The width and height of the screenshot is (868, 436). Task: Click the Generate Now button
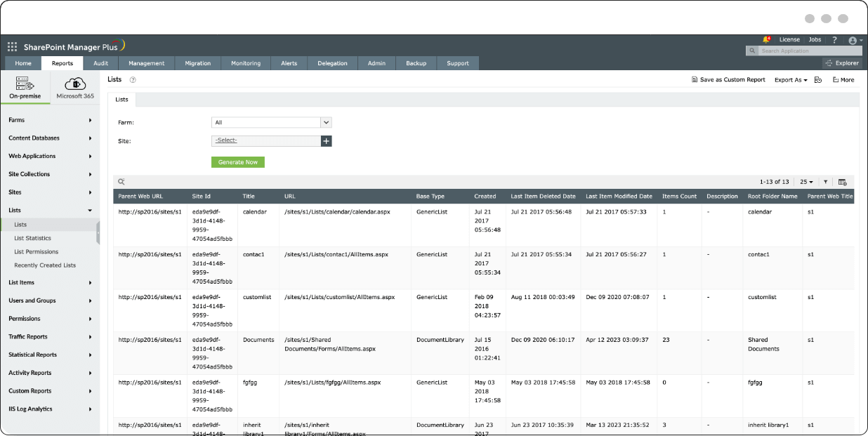238,162
